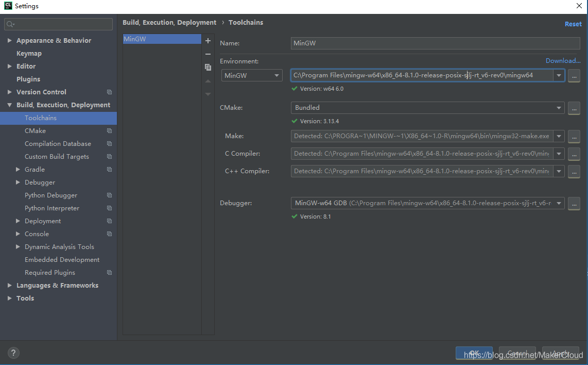Click search magnifier icon in settings

click(x=10, y=24)
